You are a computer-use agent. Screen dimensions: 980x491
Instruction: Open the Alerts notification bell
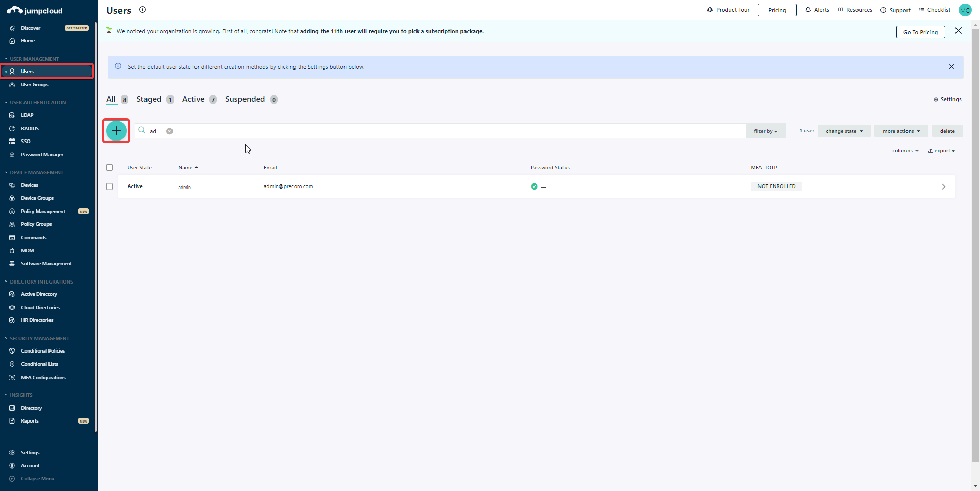point(817,10)
